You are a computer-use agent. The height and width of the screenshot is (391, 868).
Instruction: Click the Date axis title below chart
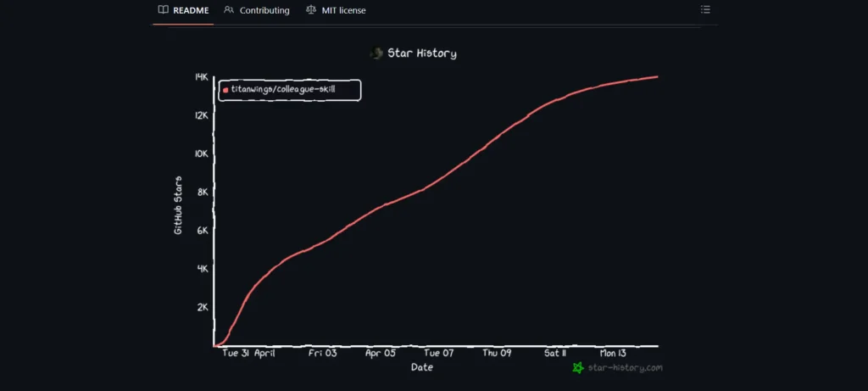tap(421, 367)
